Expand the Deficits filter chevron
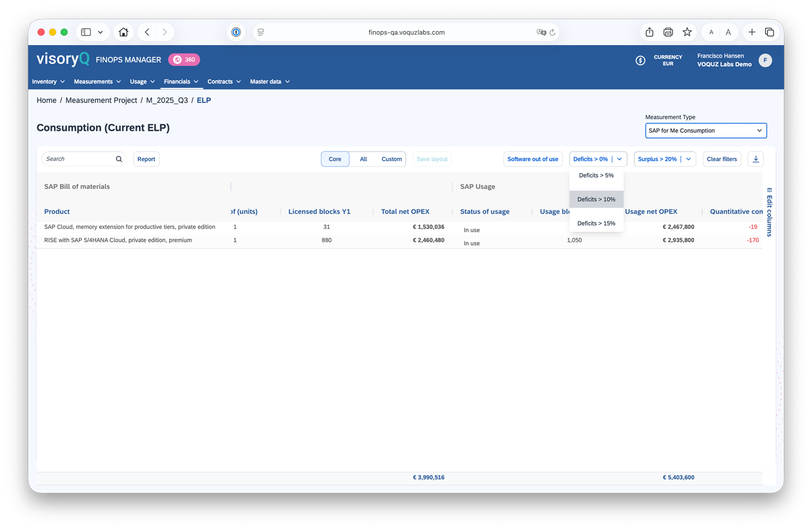Viewport: 812px width, 530px height. point(619,159)
